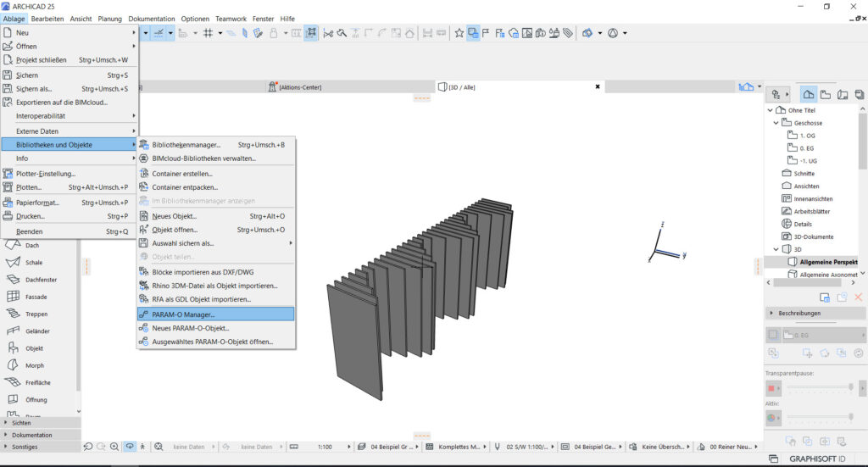This screenshot has width=868, height=467.
Task: Click the Transparentpause slider
Action: [821, 386]
